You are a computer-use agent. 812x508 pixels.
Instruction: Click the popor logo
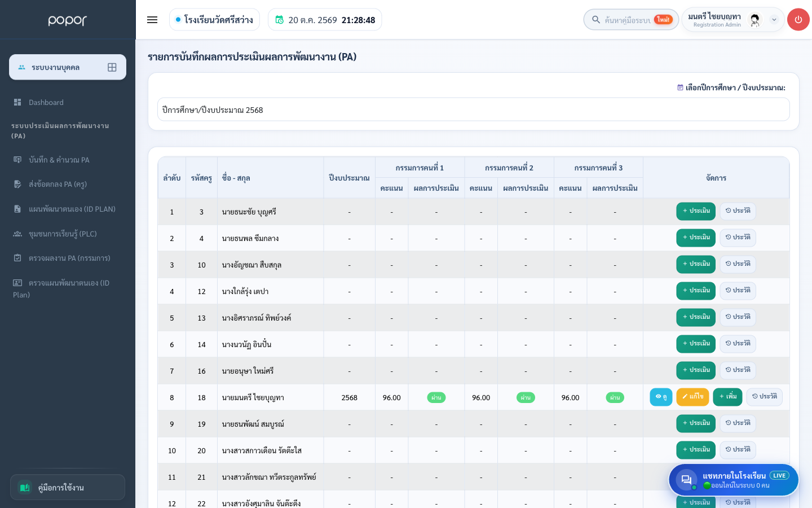(68, 20)
